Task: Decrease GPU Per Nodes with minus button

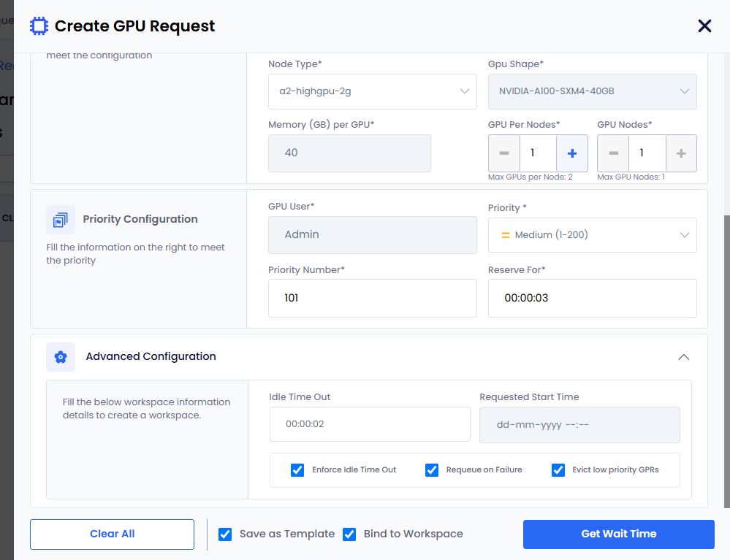Action: (503, 153)
